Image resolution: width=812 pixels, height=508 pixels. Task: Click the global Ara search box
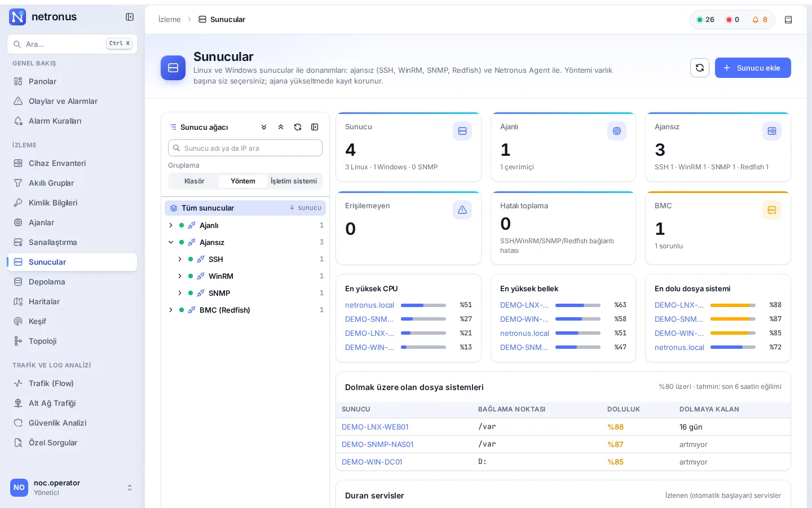click(72, 44)
